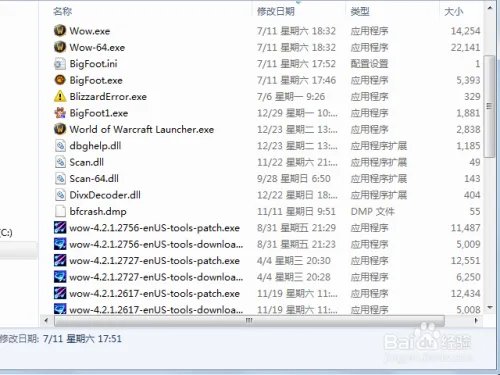Click the wow-4.2.1.2727-enUS-tools-patch.exe icon
Viewport: 500px width, 375px height.
pyautogui.click(x=60, y=260)
